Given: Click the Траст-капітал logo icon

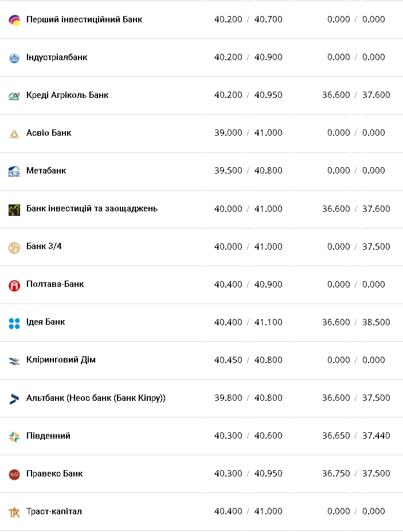Looking at the screenshot, I should coord(14,512).
